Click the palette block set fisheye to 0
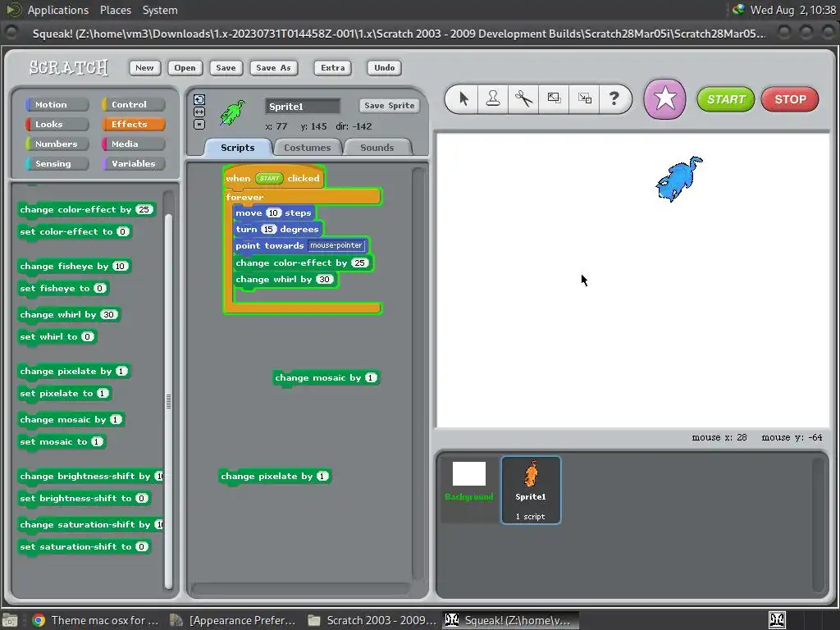The height and width of the screenshot is (630, 840). tap(63, 288)
